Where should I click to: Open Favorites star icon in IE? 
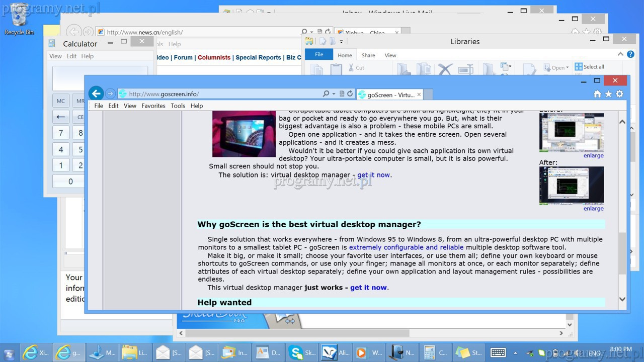click(608, 94)
